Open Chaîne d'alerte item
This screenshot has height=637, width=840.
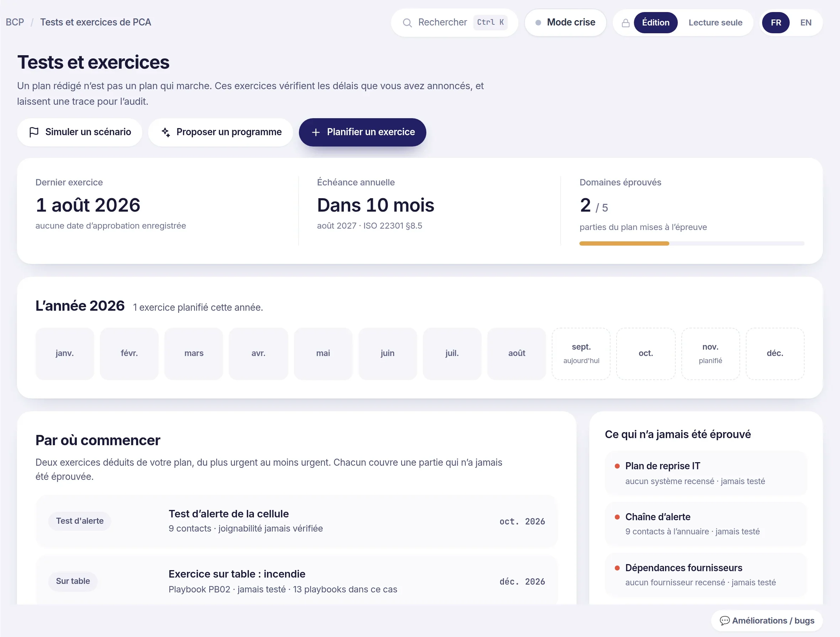point(706,524)
